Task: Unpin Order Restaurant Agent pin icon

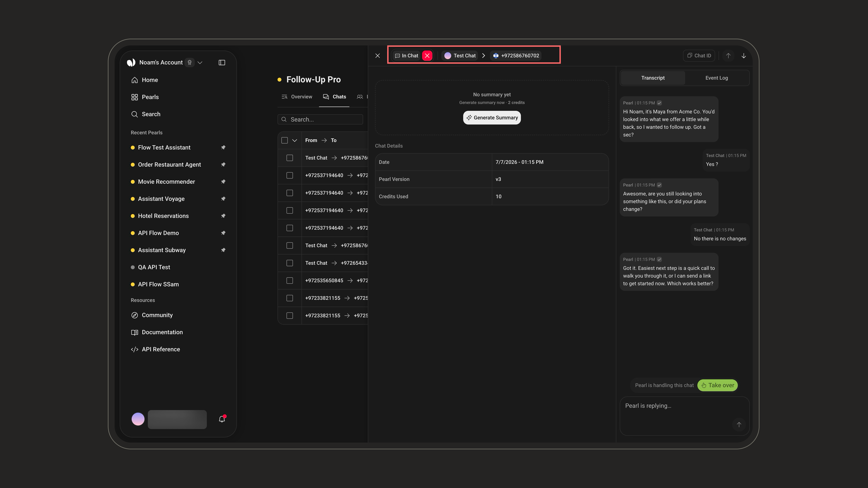Action: pyautogui.click(x=223, y=165)
